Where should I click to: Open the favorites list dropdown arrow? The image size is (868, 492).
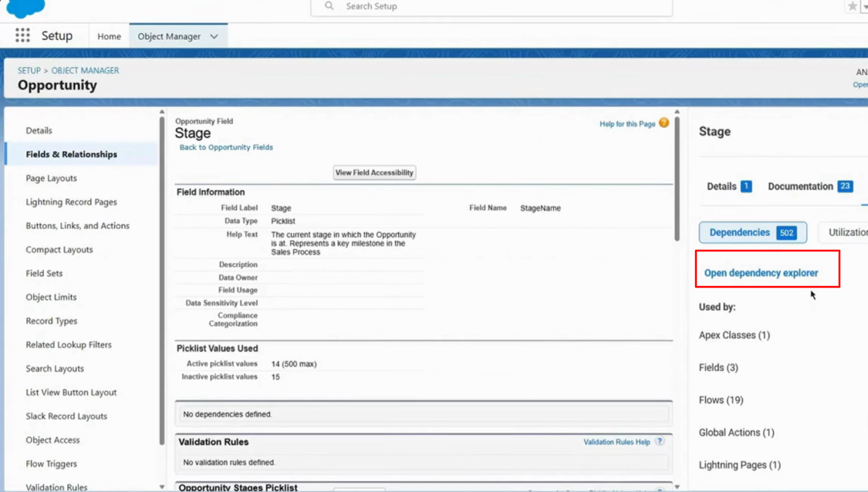tap(865, 6)
